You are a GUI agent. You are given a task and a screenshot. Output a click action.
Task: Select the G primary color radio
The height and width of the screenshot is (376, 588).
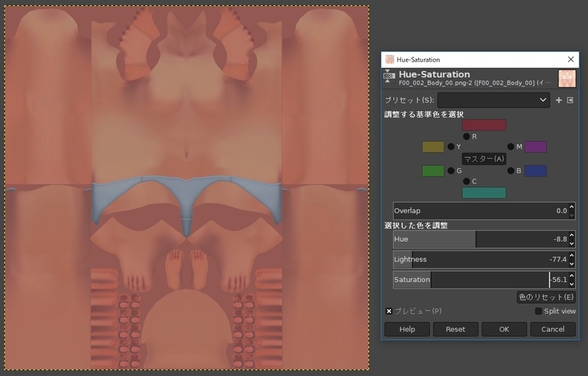451,171
